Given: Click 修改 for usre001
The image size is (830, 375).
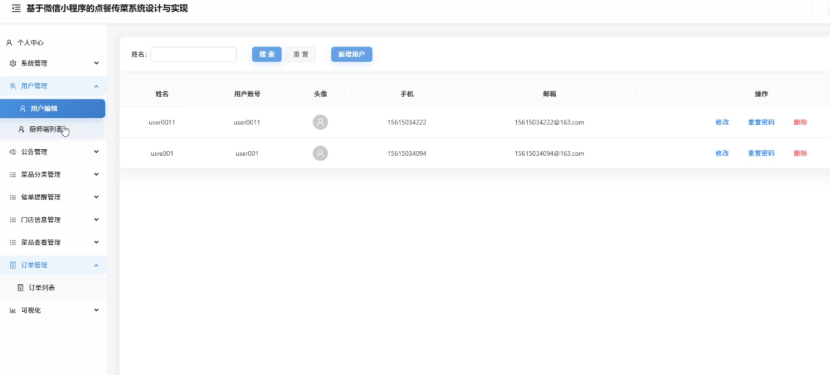Looking at the screenshot, I should coord(722,154).
